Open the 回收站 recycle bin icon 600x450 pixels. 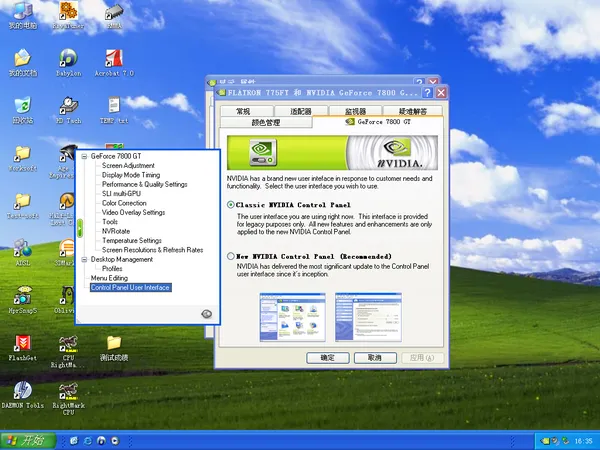23,110
